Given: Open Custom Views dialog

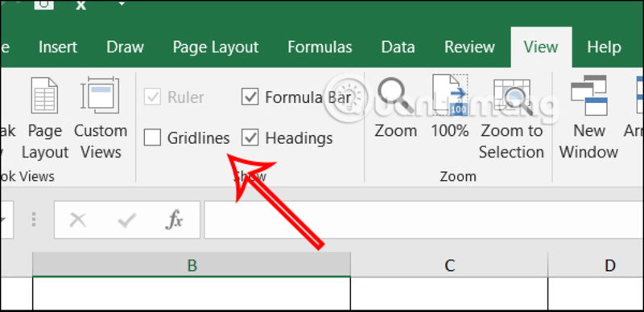Looking at the screenshot, I should (x=101, y=118).
